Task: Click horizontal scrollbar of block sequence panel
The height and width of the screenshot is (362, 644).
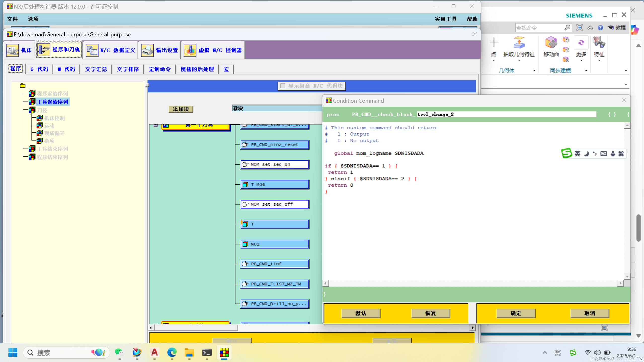Action: 196,328
